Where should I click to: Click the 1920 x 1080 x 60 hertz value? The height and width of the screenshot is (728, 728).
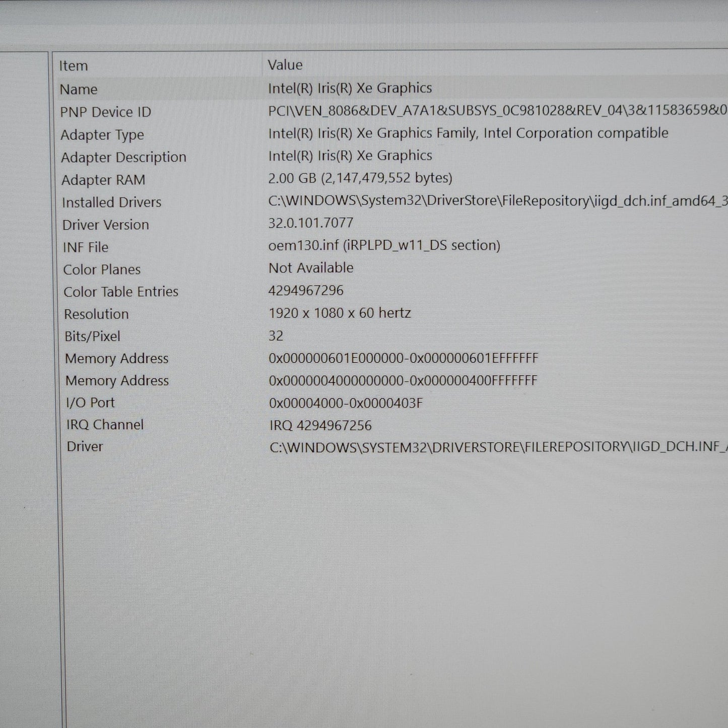340,313
